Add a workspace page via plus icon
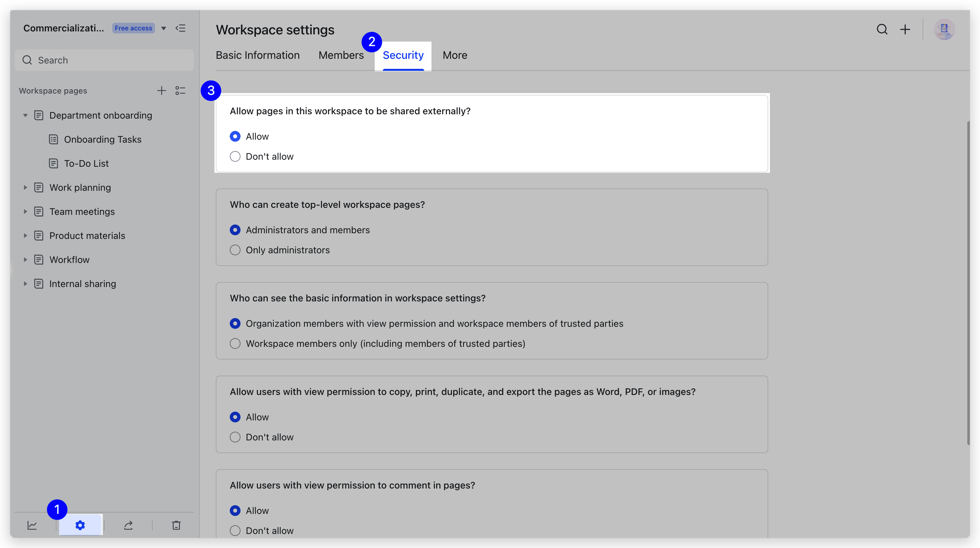Image resolution: width=980 pixels, height=548 pixels. [x=161, y=91]
